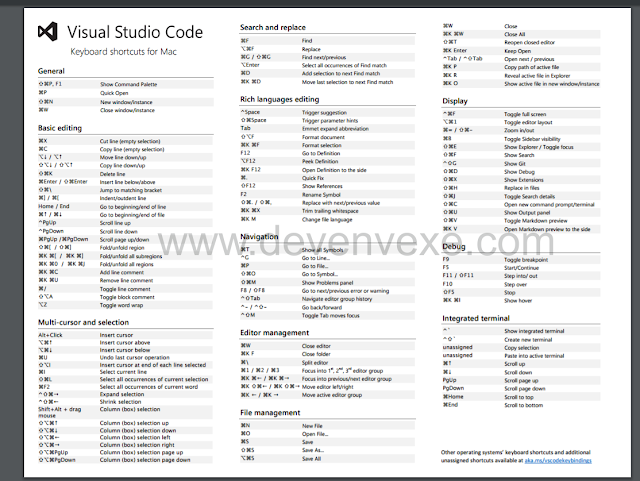Select the 'Trim trailing whitespace' text

click(x=330, y=211)
